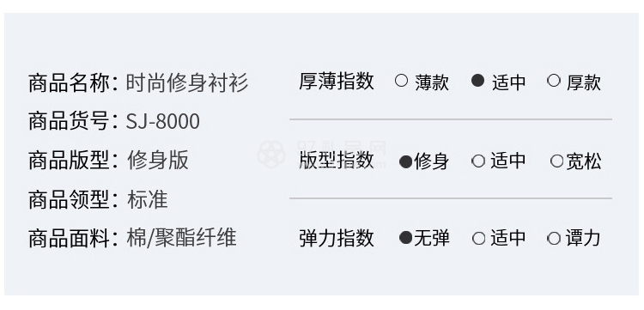Viewport: 644px width, 310px height.
Task: Click the 版型指数 label
Action: 337,160
